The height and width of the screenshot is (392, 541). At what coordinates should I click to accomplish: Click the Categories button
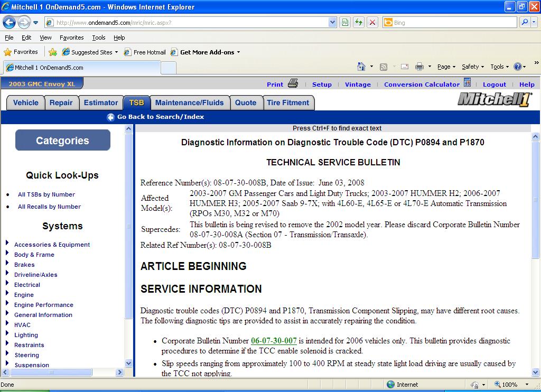[x=63, y=140]
